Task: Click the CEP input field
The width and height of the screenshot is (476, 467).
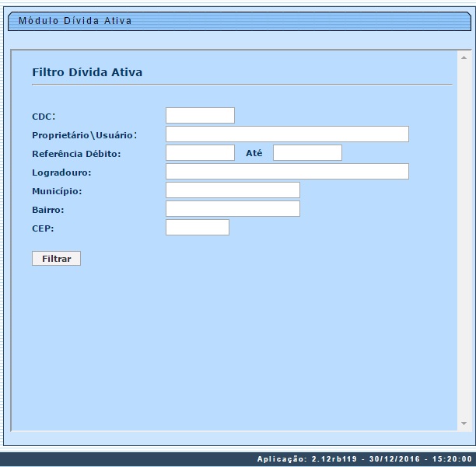Action: tap(198, 228)
